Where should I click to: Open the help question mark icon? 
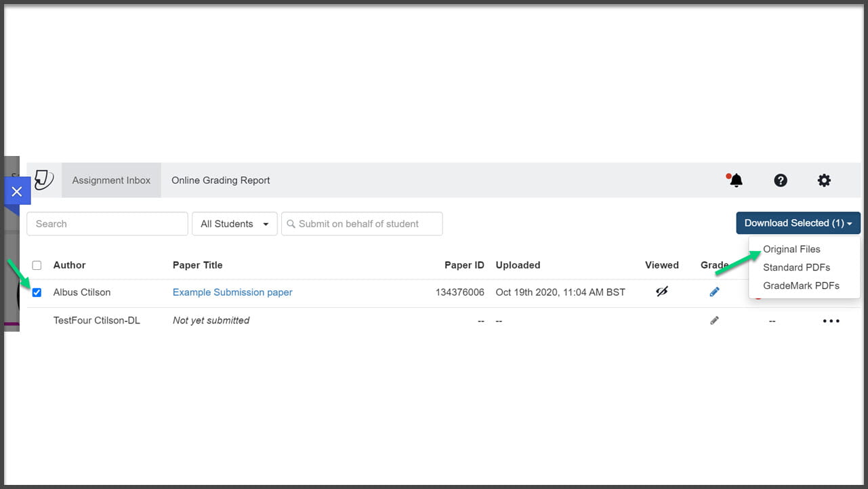click(781, 180)
